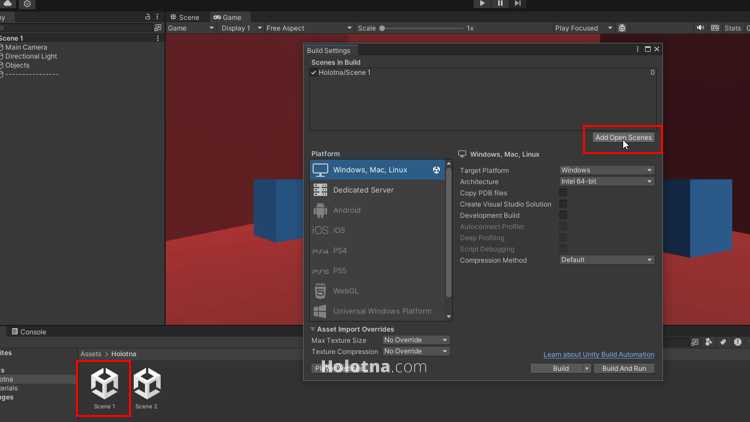Image resolution: width=750 pixels, height=422 pixels.
Task: Toggle the frame debugger grid icon near Stats
Action: coord(715,28)
